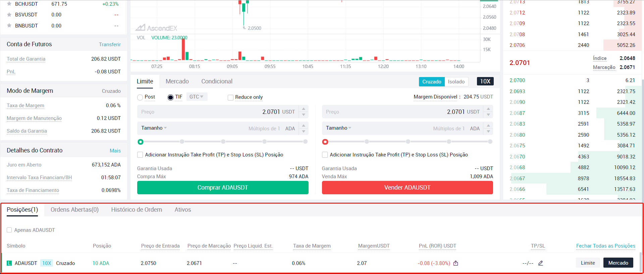Increase sell size with up arrow
The image size is (644, 274).
point(488,126)
